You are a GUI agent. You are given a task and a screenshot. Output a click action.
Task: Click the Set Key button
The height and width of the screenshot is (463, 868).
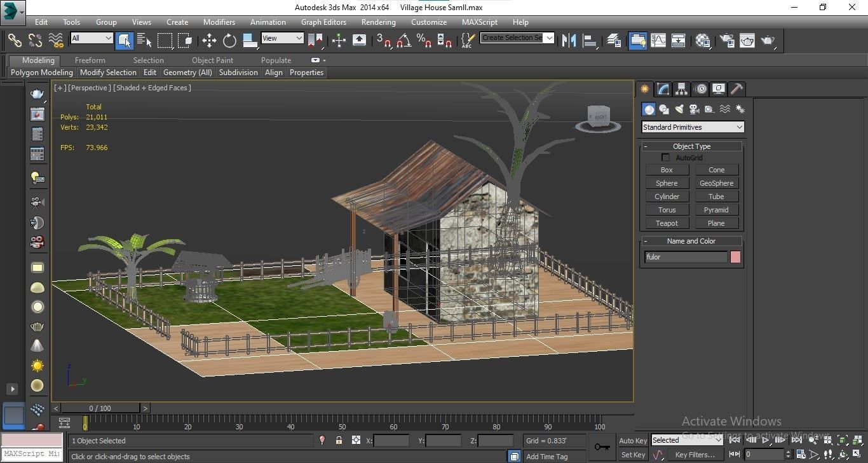pyautogui.click(x=633, y=455)
